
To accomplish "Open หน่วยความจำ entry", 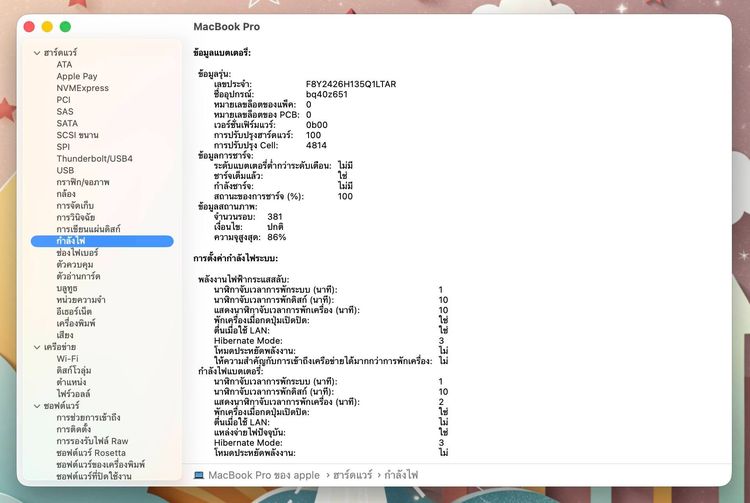I will tap(80, 300).
